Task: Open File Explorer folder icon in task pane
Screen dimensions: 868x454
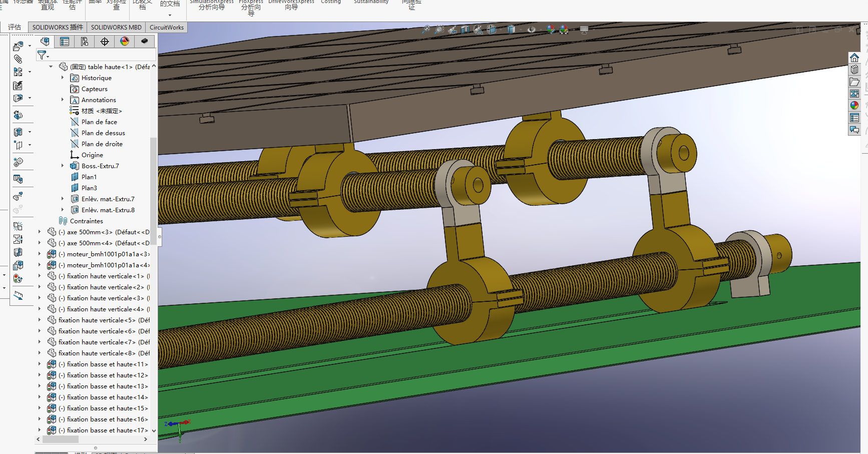Action: click(x=854, y=82)
